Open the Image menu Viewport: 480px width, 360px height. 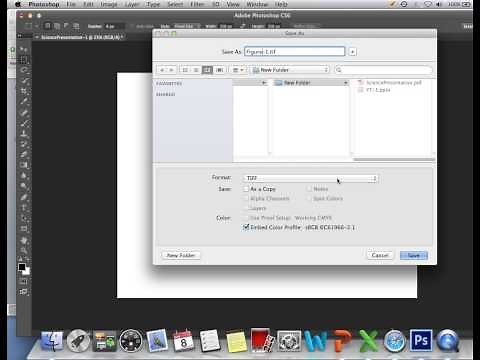(109, 4)
